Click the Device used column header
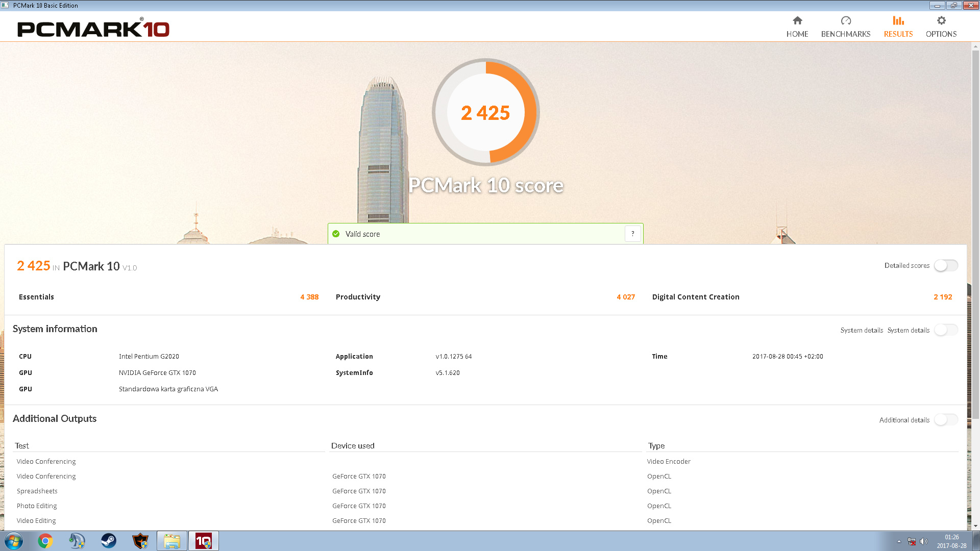The image size is (980, 551). coord(353,446)
